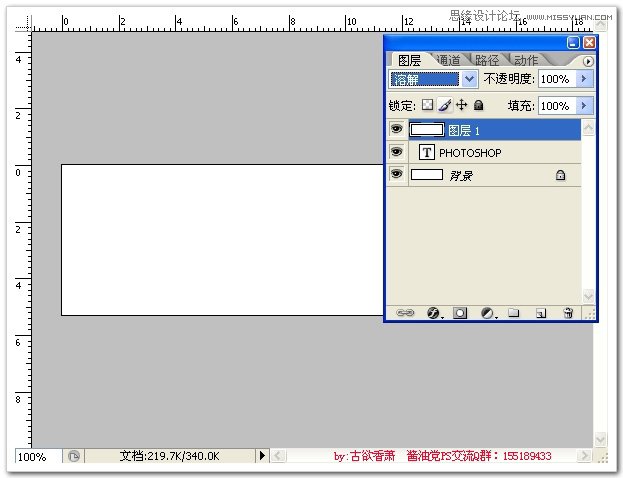This screenshot has width=623, height=478.
Task: Click the horizontal scroll left arrow
Action: pyautogui.click(x=278, y=455)
